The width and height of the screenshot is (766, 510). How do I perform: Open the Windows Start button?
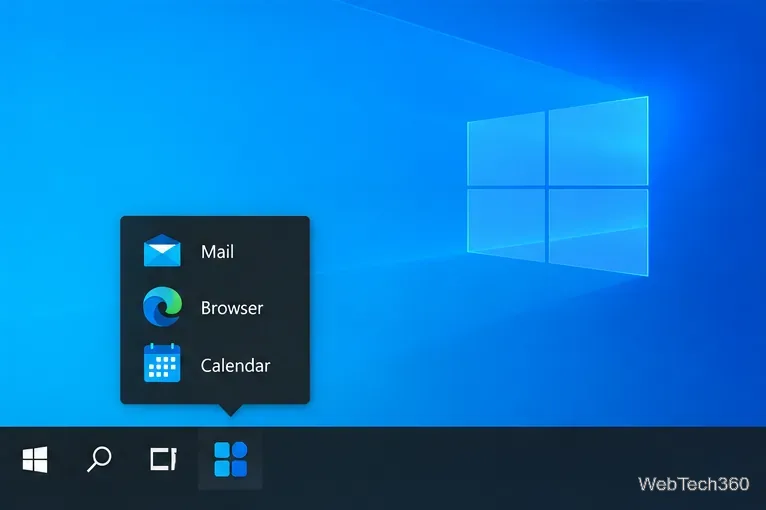point(35,459)
